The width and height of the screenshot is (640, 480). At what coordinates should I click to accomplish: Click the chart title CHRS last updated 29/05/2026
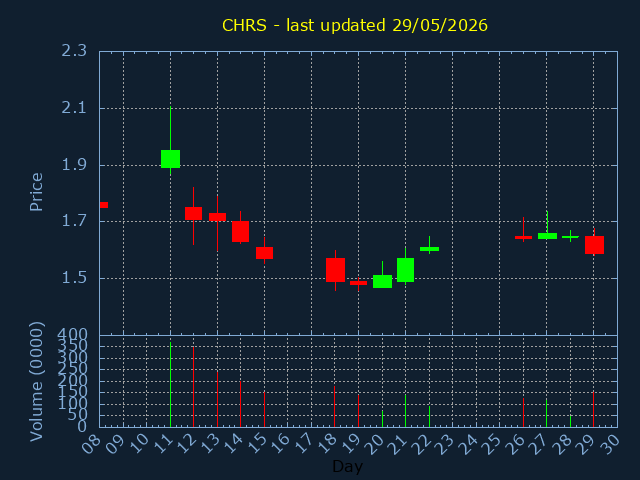click(355, 25)
